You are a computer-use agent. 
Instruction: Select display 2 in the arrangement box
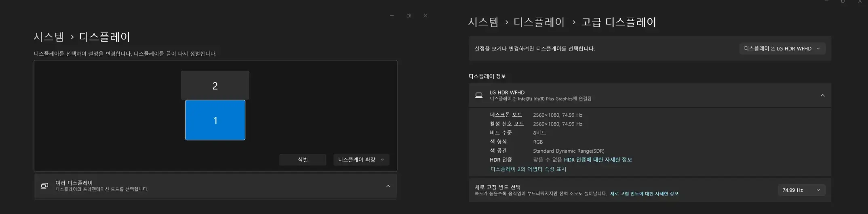[x=215, y=85]
